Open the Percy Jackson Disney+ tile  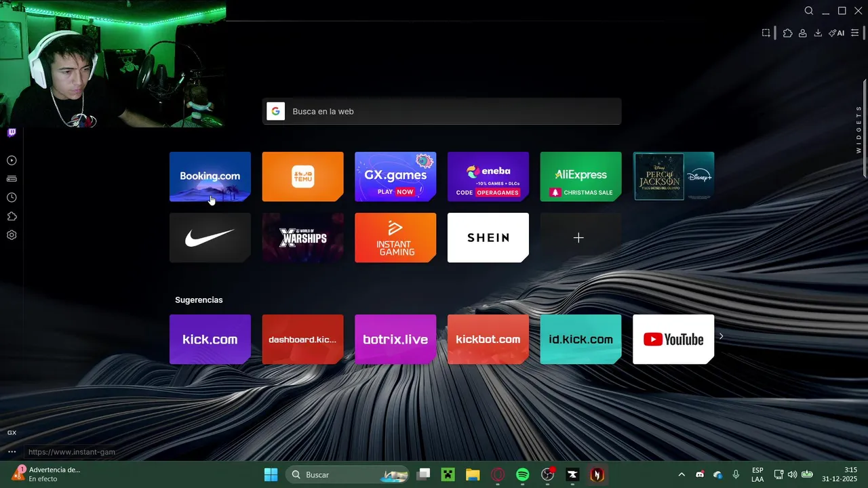tap(673, 176)
